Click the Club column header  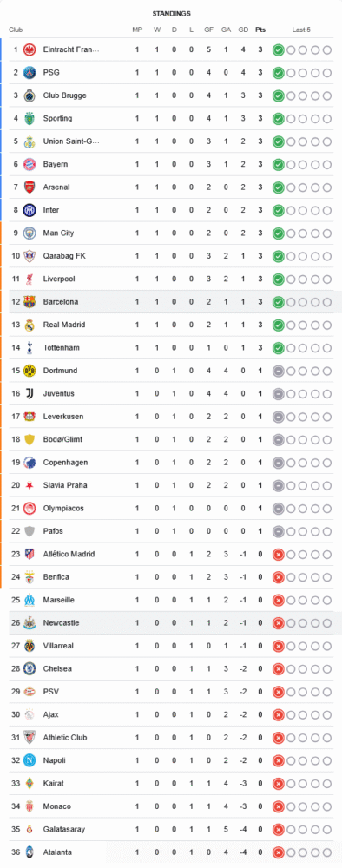pos(16,30)
